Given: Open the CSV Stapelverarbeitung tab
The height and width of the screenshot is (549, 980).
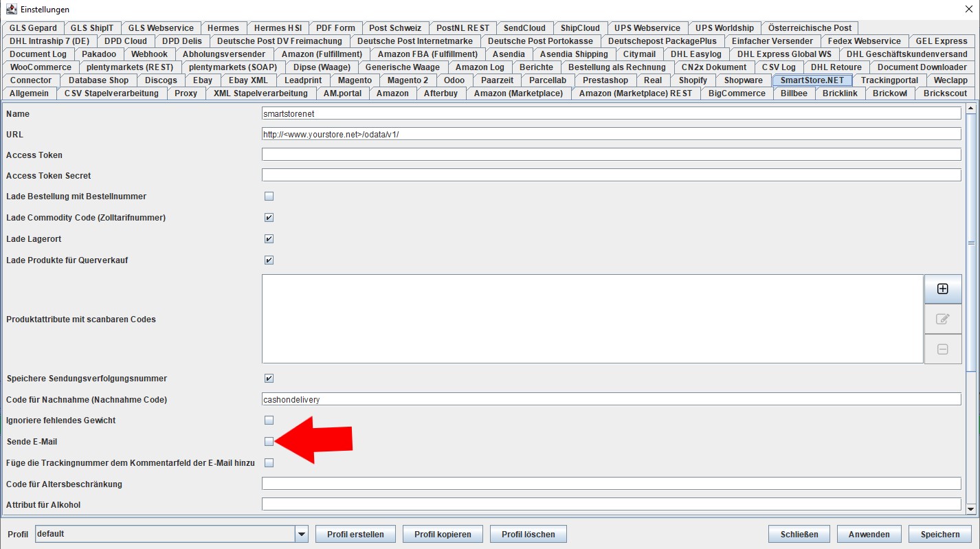Looking at the screenshot, I should coord(111,93).
